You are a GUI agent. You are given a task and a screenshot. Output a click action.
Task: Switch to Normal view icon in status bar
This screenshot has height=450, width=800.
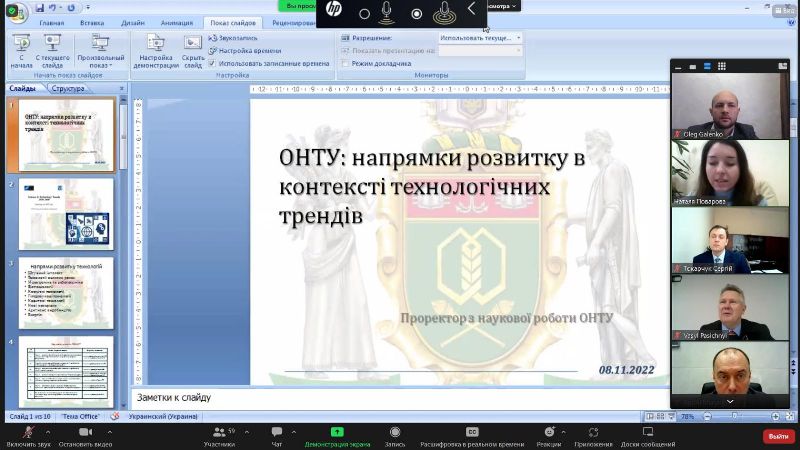(x=650, y=416)
